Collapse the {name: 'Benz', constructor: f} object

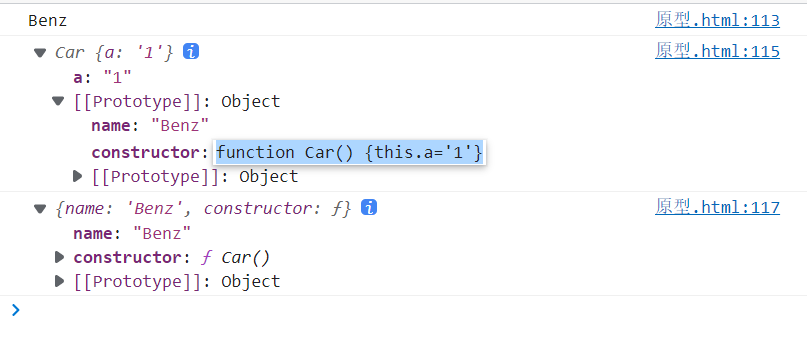[40, 209]
